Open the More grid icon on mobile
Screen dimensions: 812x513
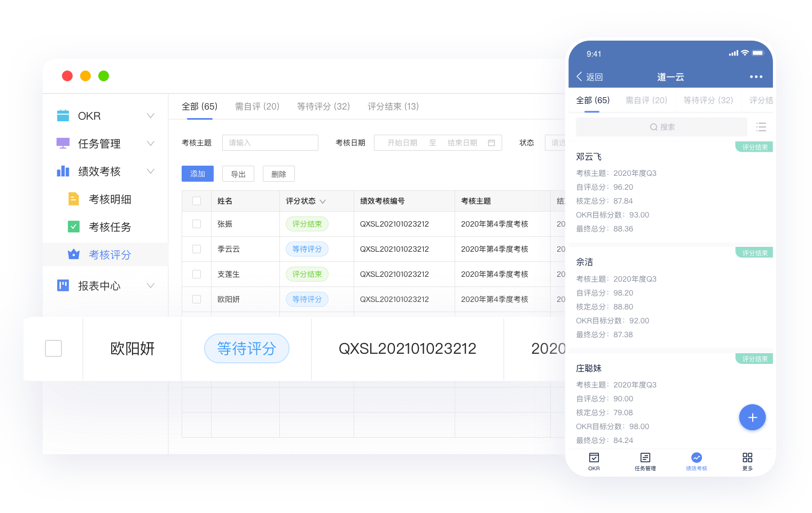(747, 458)
